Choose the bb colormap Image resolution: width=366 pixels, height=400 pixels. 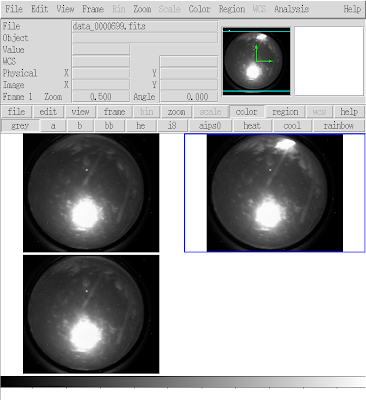click(109, 126)
